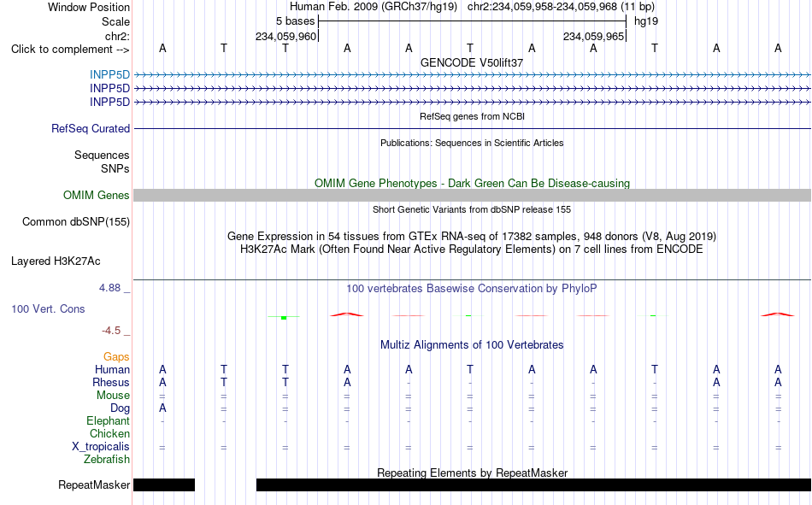
Task: Click the Scale label in left margin
Action: 115,21
